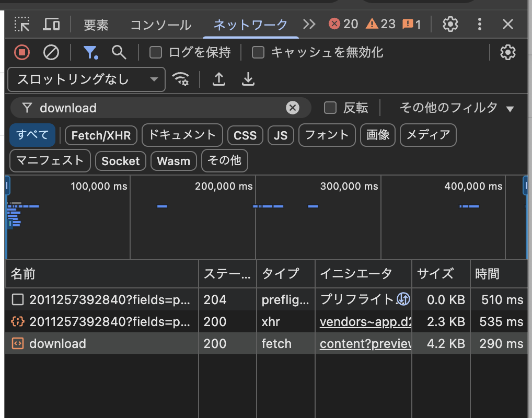Open network conditions Wi-Fi icon
Viewport: 532px width, 418px height.
point(181,79)
